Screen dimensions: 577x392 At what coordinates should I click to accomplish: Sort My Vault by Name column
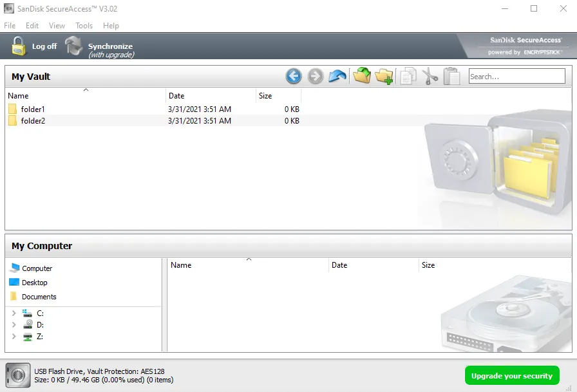point(86,96)
